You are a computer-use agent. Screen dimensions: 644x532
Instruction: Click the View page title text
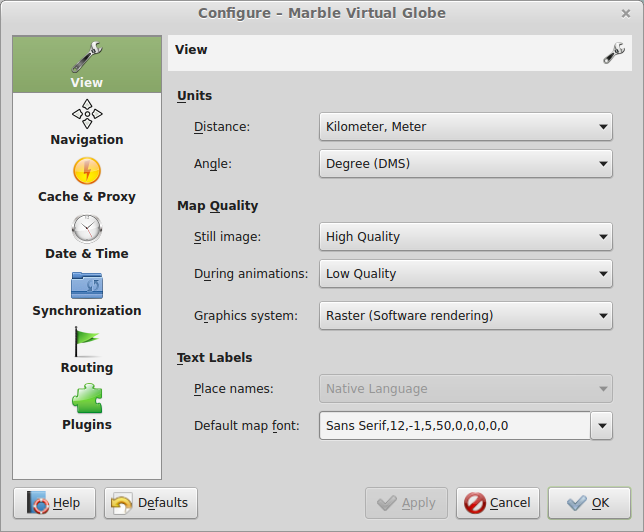click(191, 50)
